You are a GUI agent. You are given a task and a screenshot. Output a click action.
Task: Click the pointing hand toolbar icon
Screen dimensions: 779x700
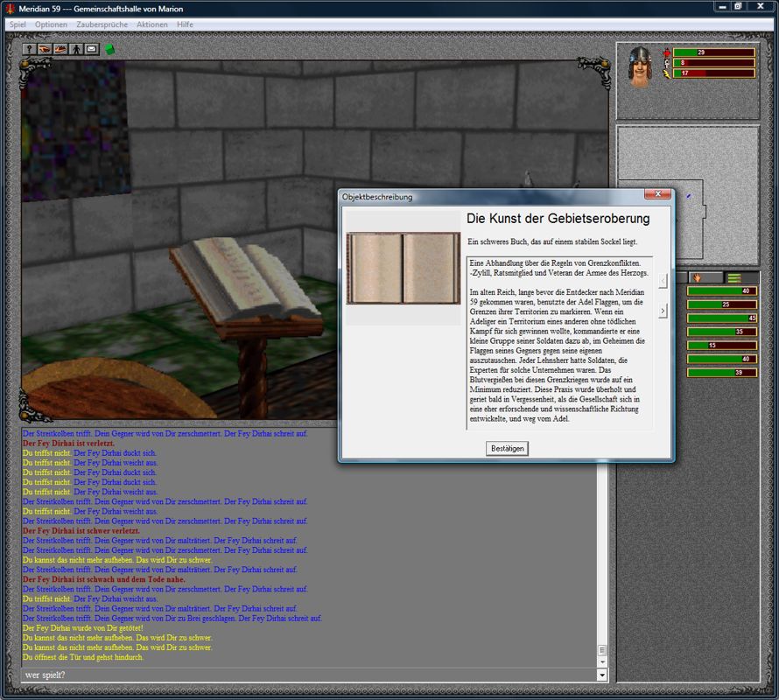pyautogui.click(x=45, y=49)
